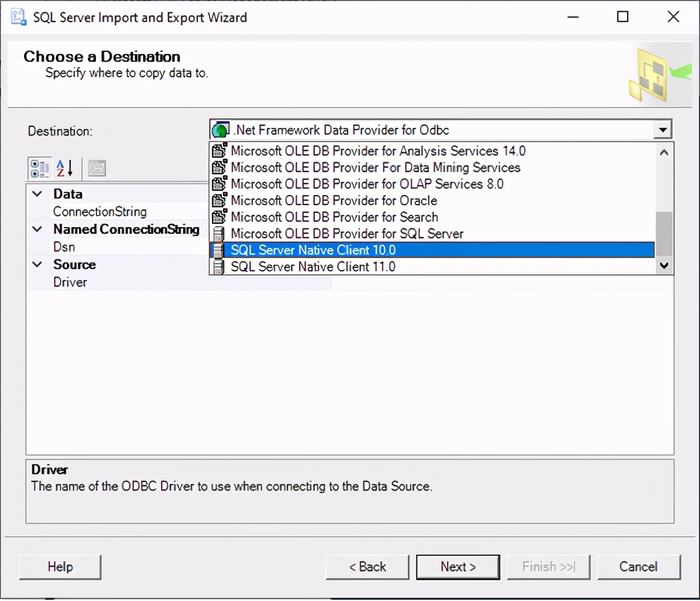Click the Analysis Services 14.0 provider icon
The height and width of the screenshot is (601, 700).
tap(219, 150)
